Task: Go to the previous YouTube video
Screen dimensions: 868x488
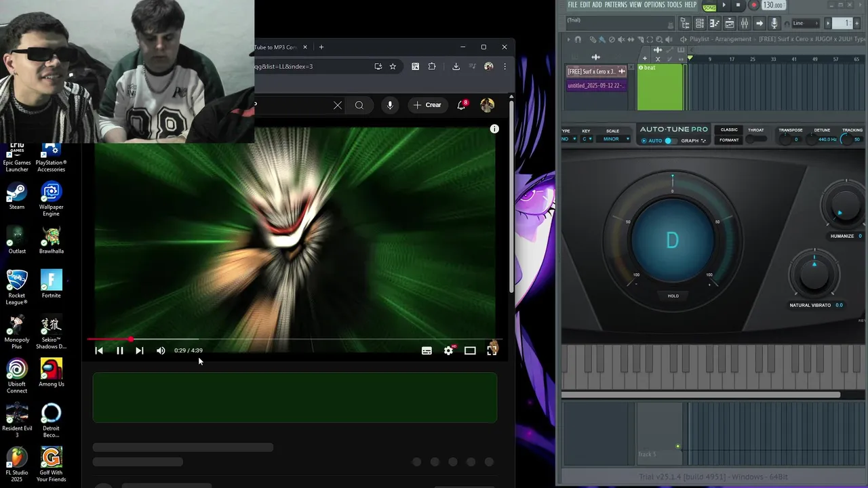Action: 99,350
